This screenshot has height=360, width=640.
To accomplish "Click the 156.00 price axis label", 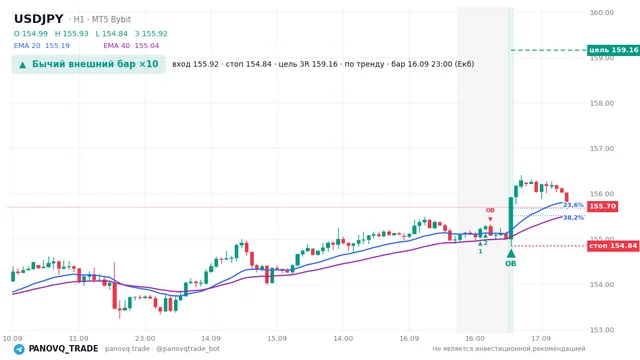I will [x=602, y=194].
